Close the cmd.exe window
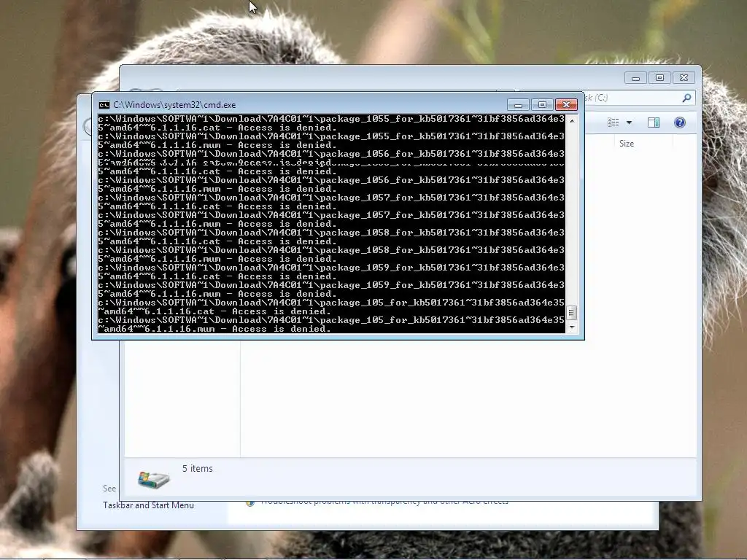Viewport: 747px width, 560px height. [566, 105]
